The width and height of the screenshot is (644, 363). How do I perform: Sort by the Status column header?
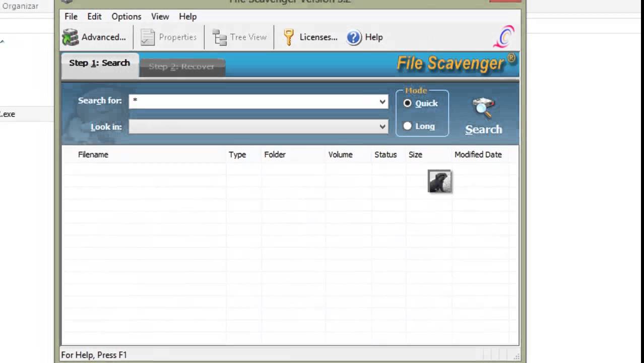tap(385, 155)
